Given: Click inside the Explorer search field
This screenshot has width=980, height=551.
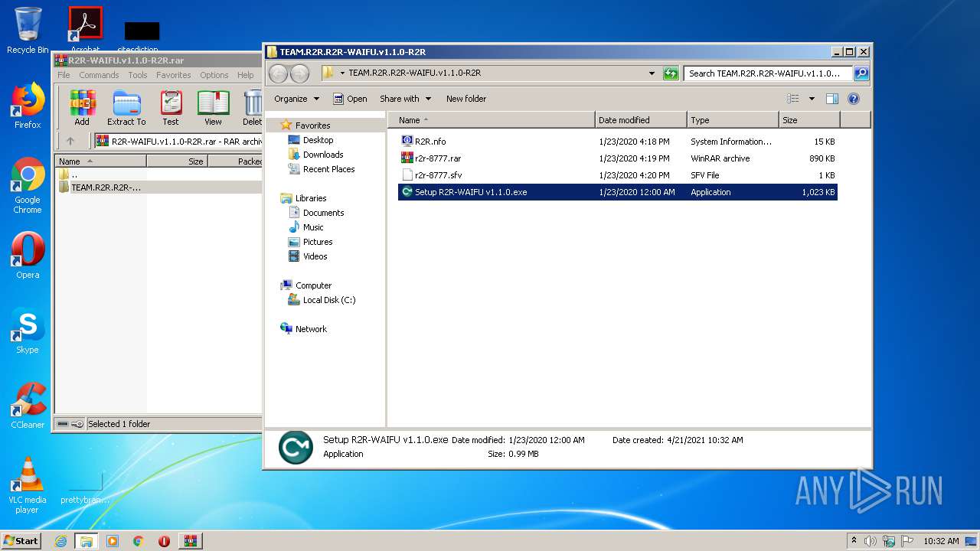Looking at the screenshot, I should click(767, 73).
